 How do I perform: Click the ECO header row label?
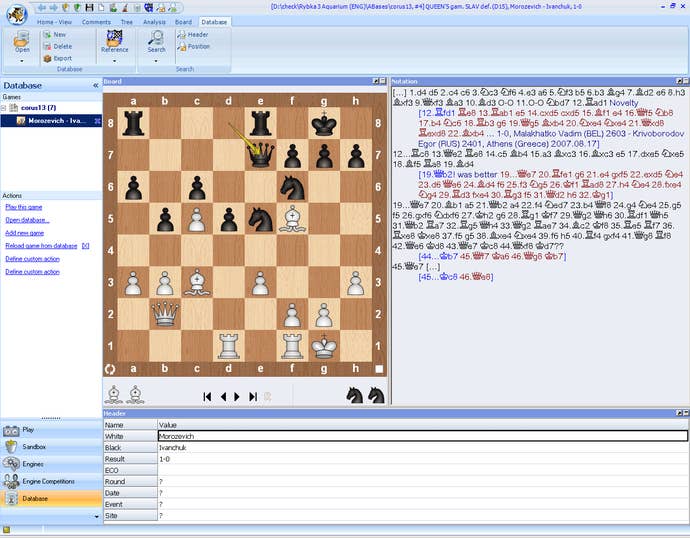click(x=130, y=470)
